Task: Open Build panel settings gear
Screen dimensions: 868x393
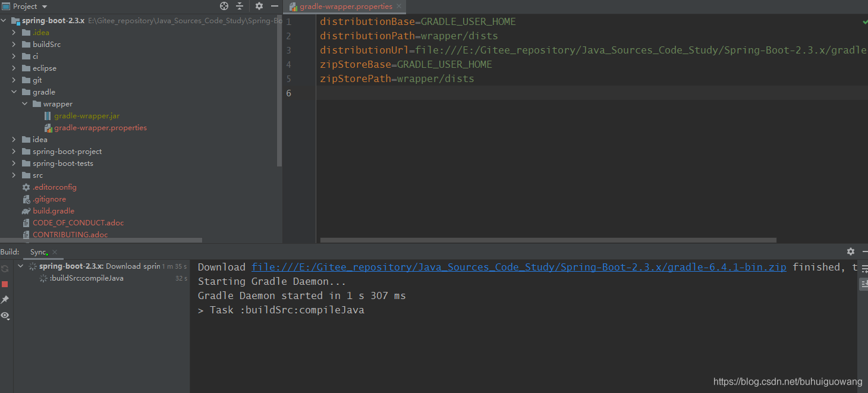Action: click(x=851, y=251)
